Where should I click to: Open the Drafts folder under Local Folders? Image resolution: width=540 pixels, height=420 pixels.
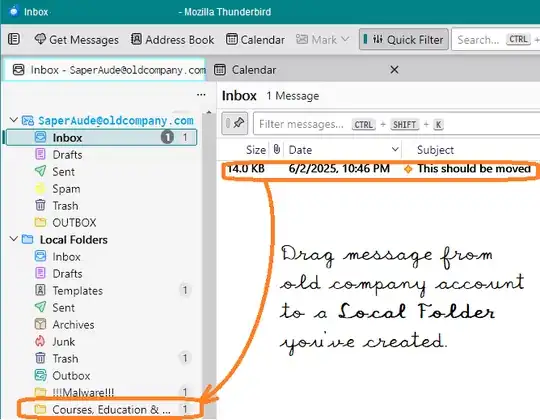(x=102, y=274)
